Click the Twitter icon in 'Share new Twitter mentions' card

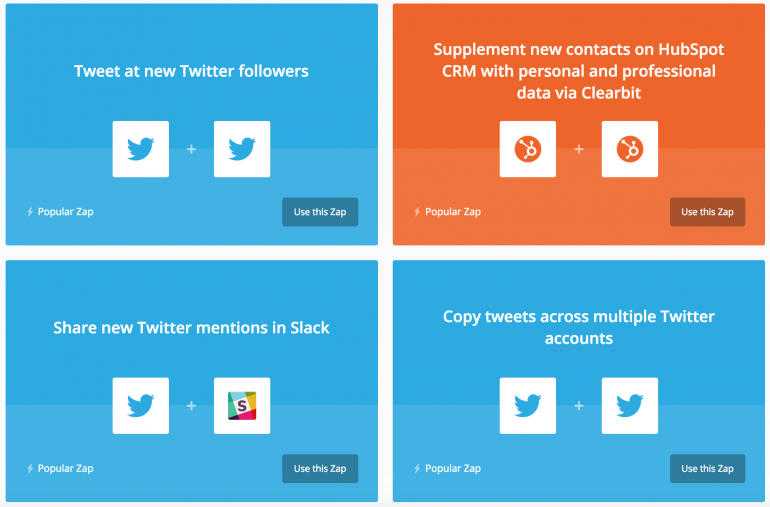pyautogui.click(x=140, y=405)
